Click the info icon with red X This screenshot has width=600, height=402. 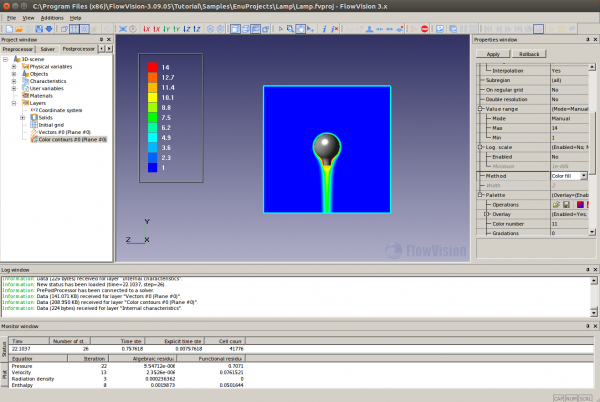[334, 29]
